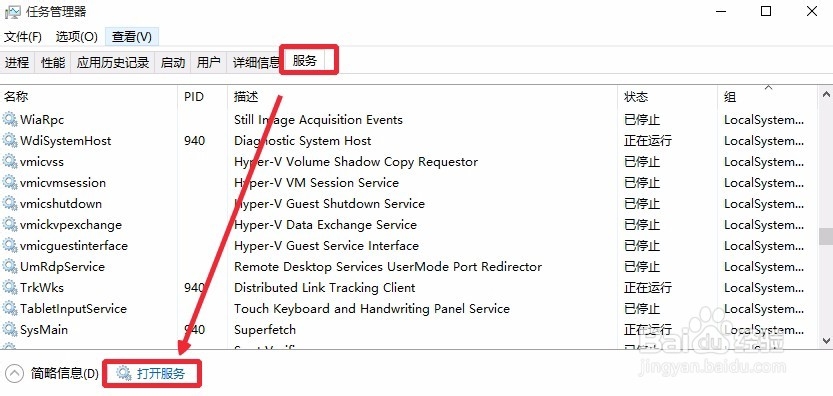The width and height of the screenshot is (833, 396).
Task: Click description 'Diagnostic System Host'
Action: (302, 140)
